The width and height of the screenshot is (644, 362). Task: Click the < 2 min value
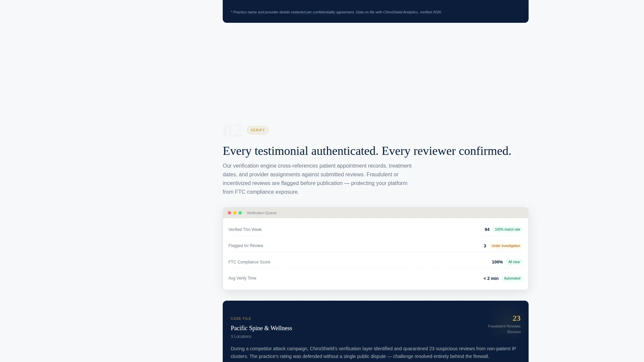coord(491,279)
